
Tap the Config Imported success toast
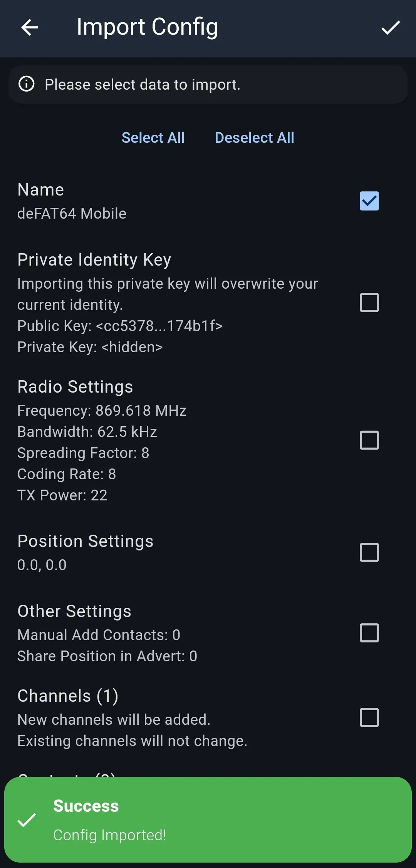(x=208, y=820)
